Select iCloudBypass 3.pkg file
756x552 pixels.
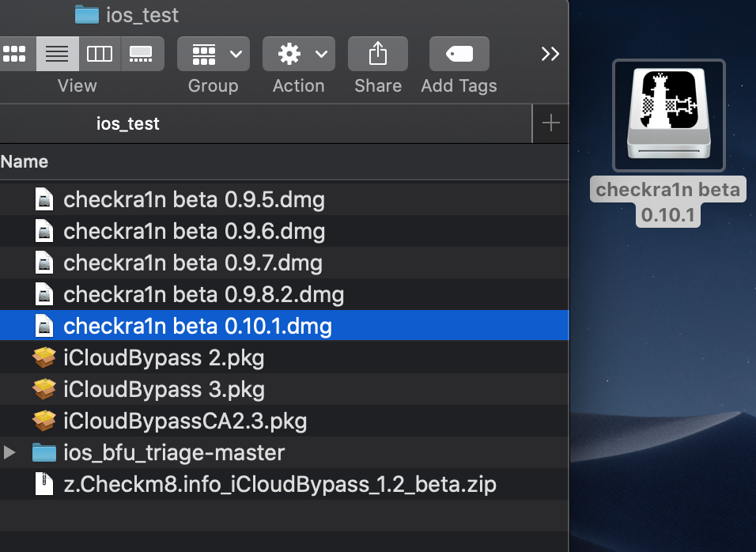(285, 389)
